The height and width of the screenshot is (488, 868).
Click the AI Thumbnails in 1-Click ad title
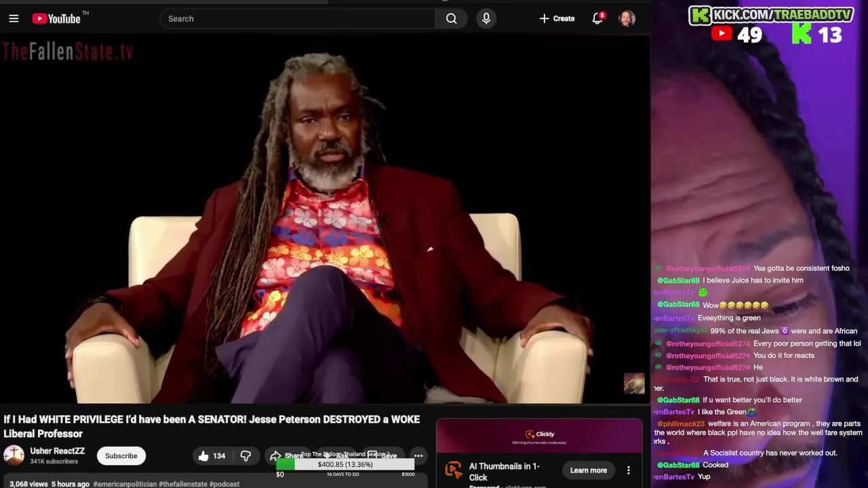tap(505, 472)
